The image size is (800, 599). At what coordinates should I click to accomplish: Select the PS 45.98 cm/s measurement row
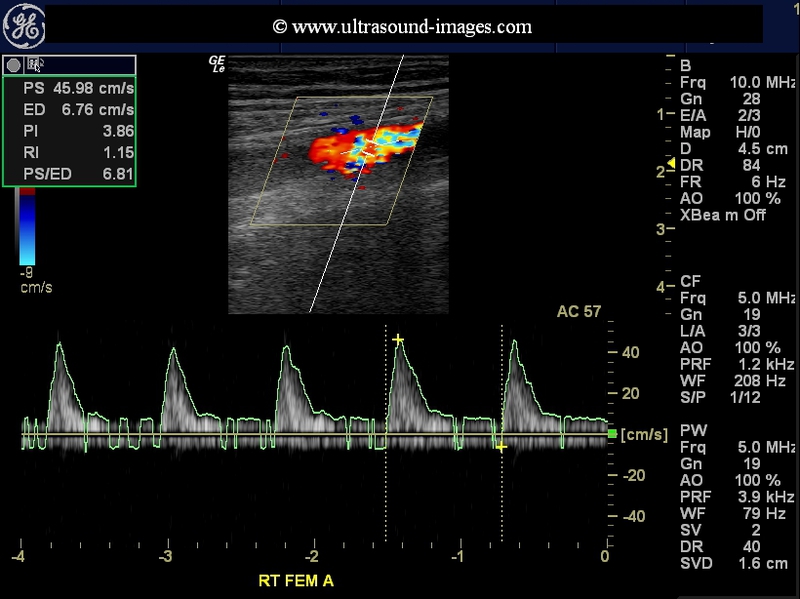click(x=76, y=88)
